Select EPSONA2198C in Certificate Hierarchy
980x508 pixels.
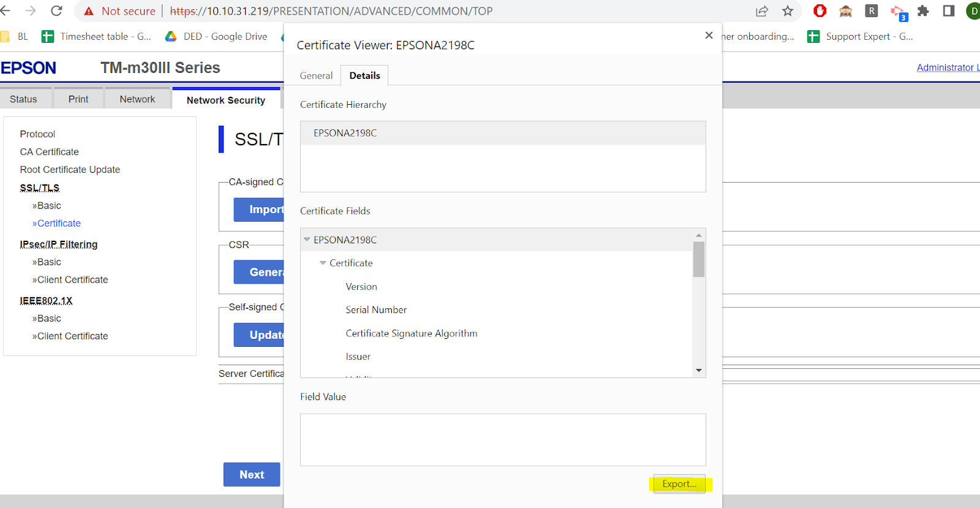(503, 133)
